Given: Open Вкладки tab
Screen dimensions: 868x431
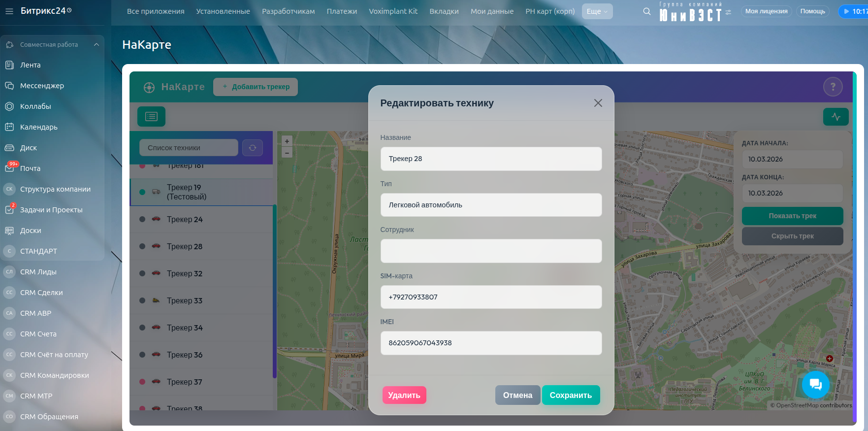Looking at the screenshot, I should (444, 11).
